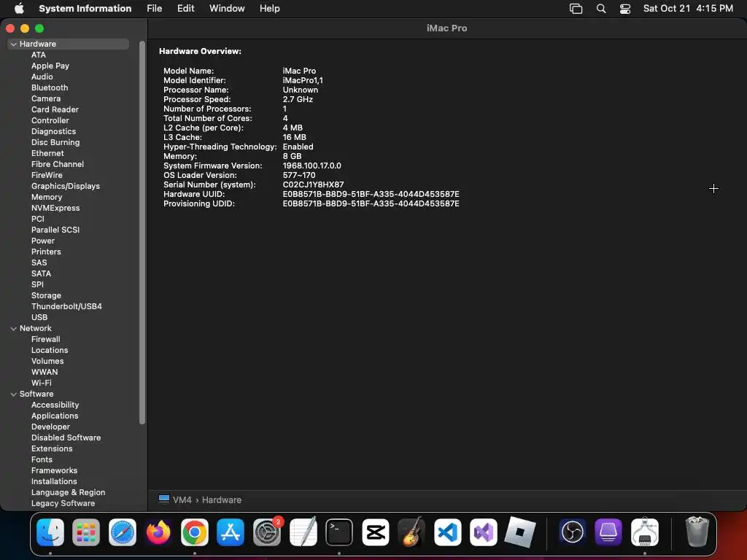This screenshot has width=747, height=560.
Task: Open the Window menu
Action: pos(227,9)
